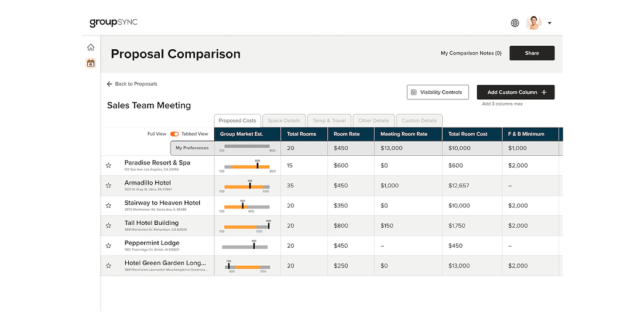Open the home icon in sidebar
The image size is (644, 322).
coord(91,47)
